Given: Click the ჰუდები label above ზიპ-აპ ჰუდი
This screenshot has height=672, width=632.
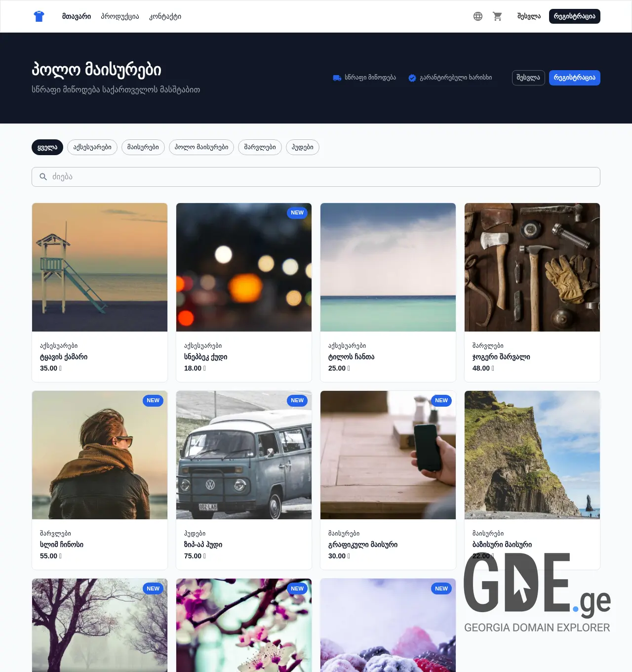Looking at the screenshot, I should [x=195, y=534].
